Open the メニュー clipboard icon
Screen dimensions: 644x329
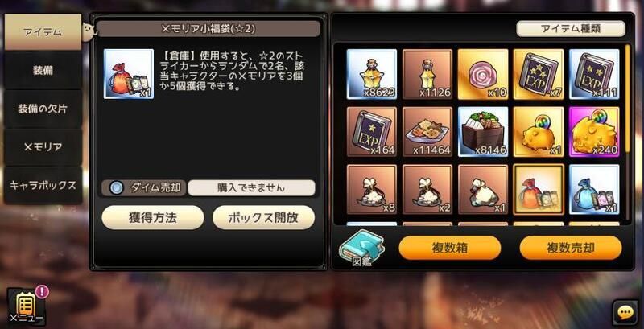coord(26,306)
